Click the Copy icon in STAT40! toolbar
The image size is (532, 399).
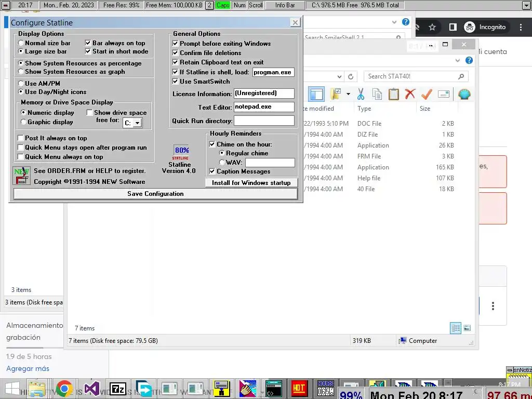(x=377, y=94)
